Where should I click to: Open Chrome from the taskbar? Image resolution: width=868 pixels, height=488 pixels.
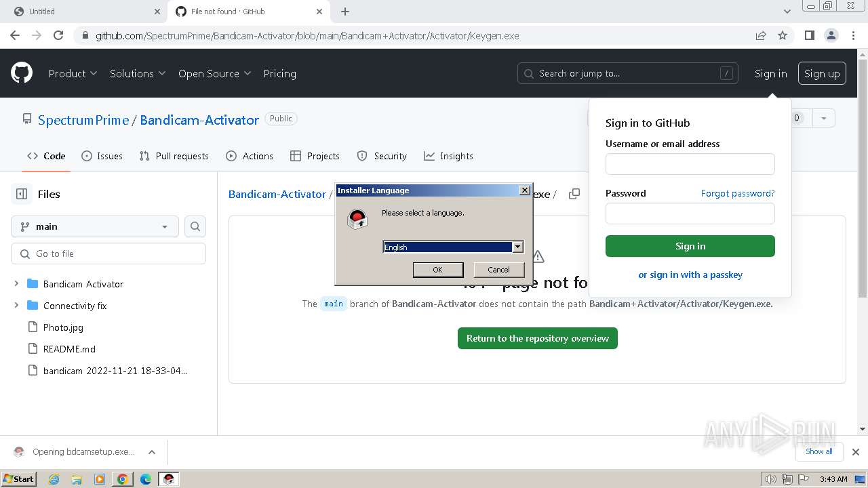pyautogui.click(x=123, y=479)
